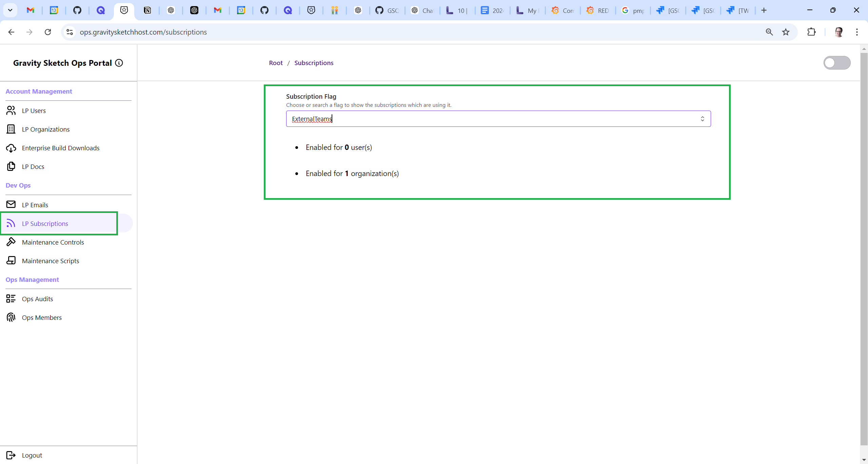Image resolution: width=868 pixels, height=464 pixels.
Task: Open LP Organizations menu item
Action: (x=46, y=130)
